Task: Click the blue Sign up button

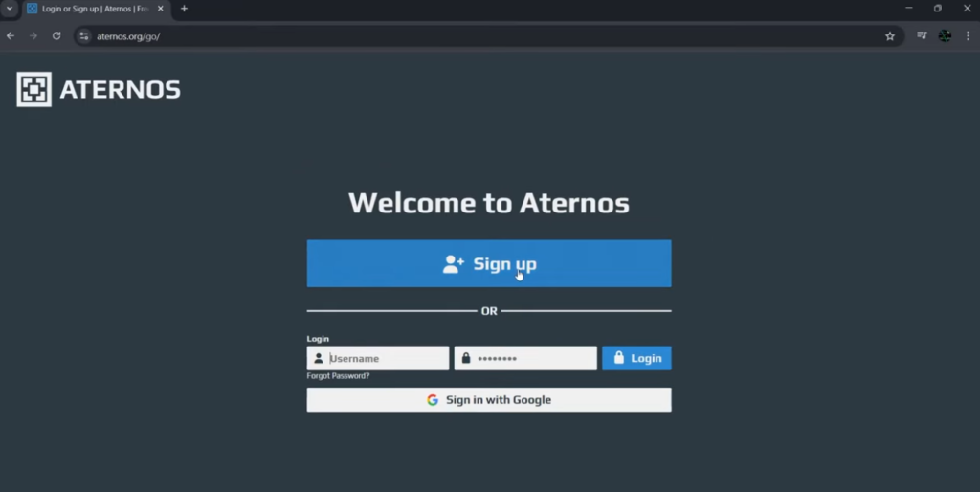Action: pos(489,264)
